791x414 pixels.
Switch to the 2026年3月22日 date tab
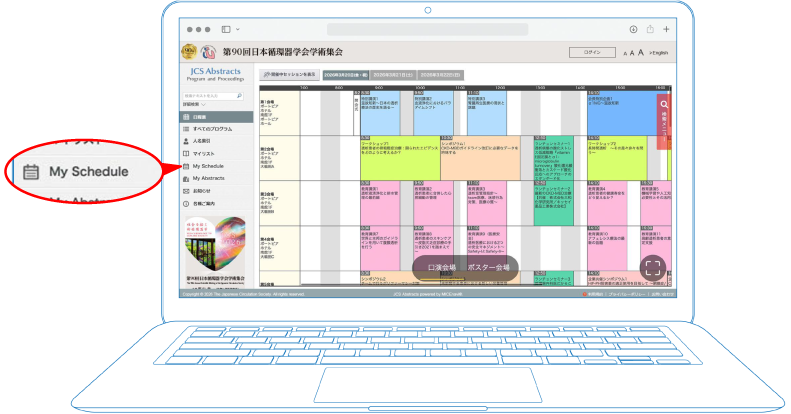click(x=441, y=74)
